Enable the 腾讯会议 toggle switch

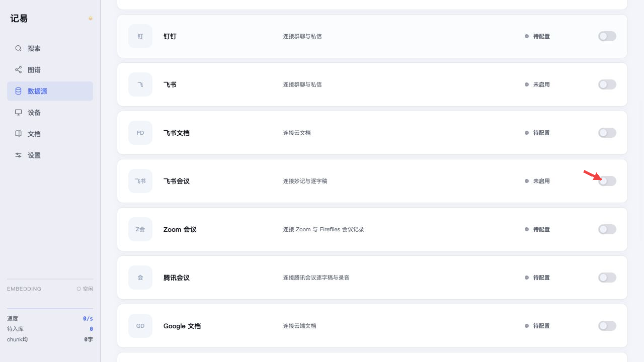[607, 278]
